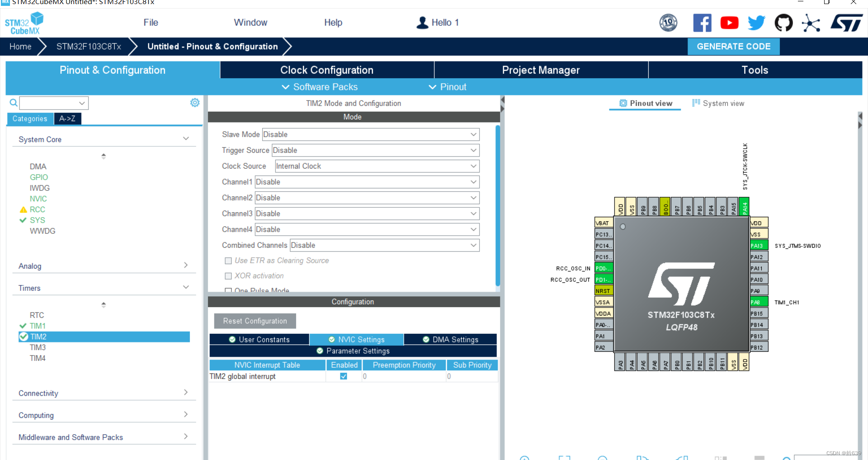
Task: Click GENERATE CODE button
Action: (x=733, y=47)
